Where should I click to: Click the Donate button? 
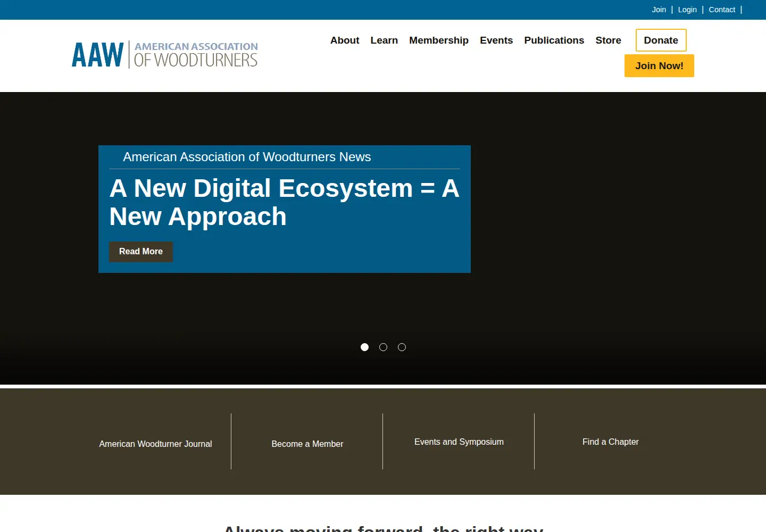coord(661,40)
